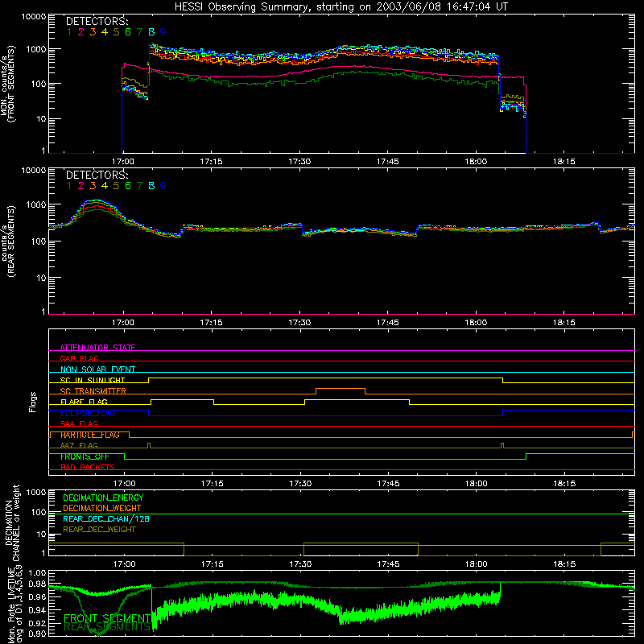The width and height of the screenshot is (644, 644).
Task: Click detector 4 legend number in front segments panel
Action: [105, 32]
